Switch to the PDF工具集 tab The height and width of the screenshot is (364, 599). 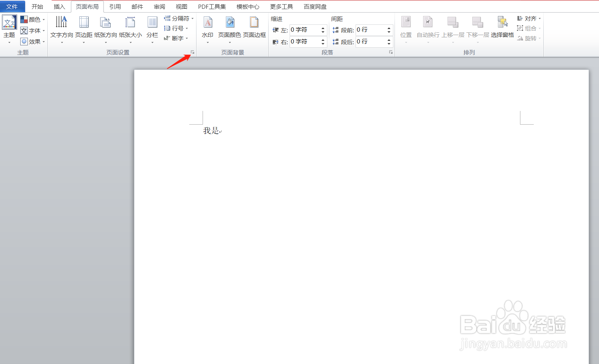[x=212, y=6]
